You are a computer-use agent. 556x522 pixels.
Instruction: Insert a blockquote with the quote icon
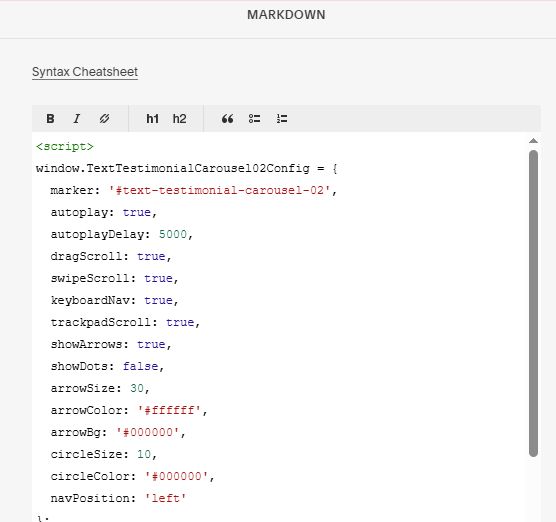[227, 118]
